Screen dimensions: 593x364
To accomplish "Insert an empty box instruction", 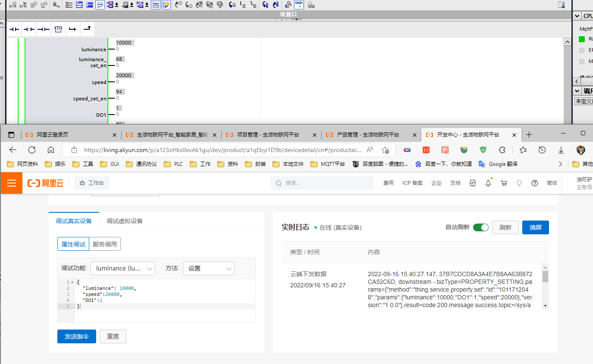I will (58, 29).
